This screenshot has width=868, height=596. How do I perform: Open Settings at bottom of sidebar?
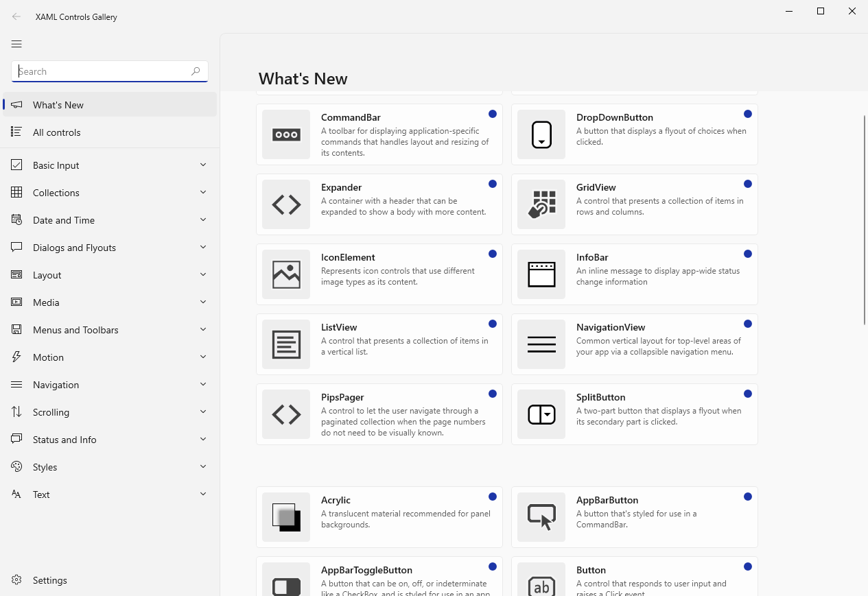coord(50,580)
